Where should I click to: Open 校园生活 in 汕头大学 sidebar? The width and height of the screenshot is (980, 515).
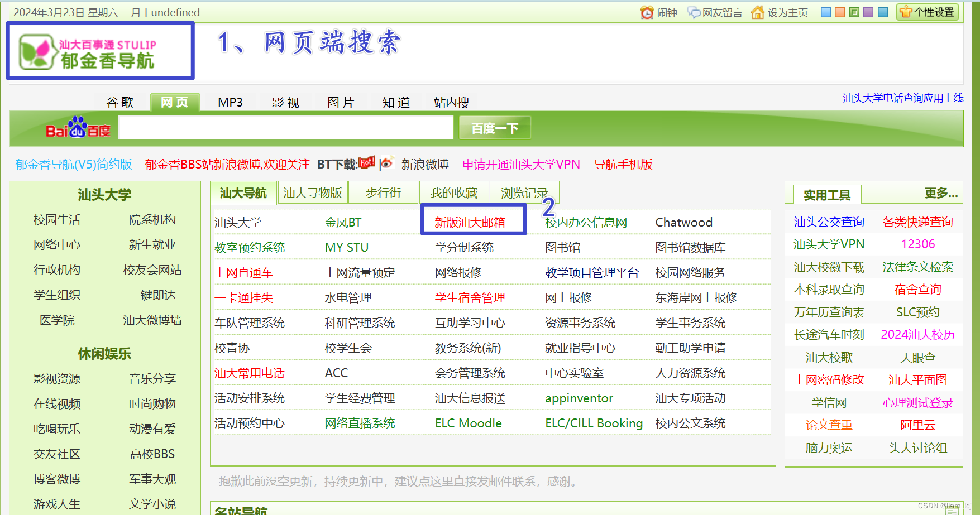(57, 219)
